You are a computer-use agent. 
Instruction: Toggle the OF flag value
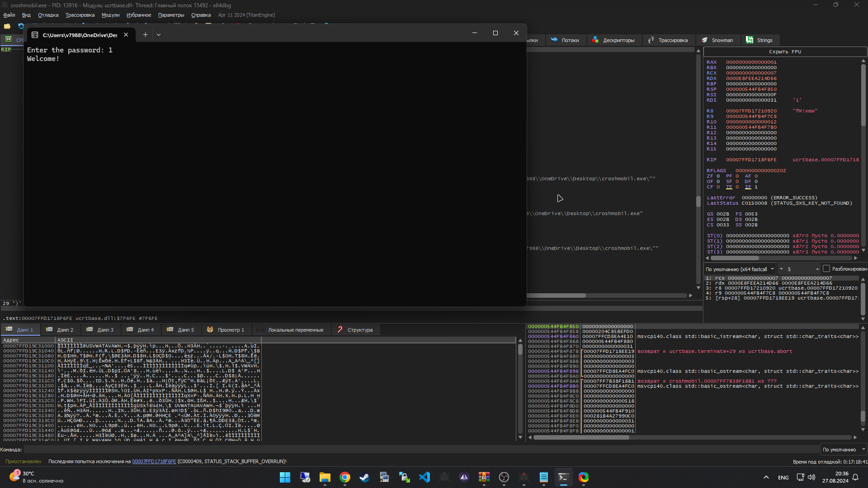(x=718, y=182)
